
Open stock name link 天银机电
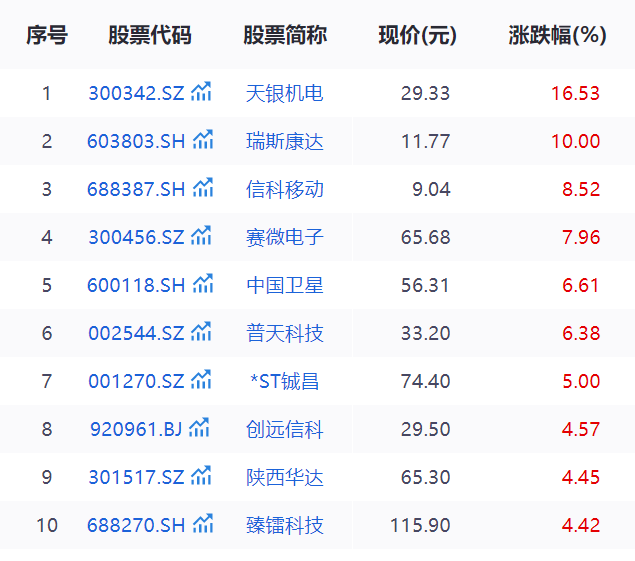point(285,94)
